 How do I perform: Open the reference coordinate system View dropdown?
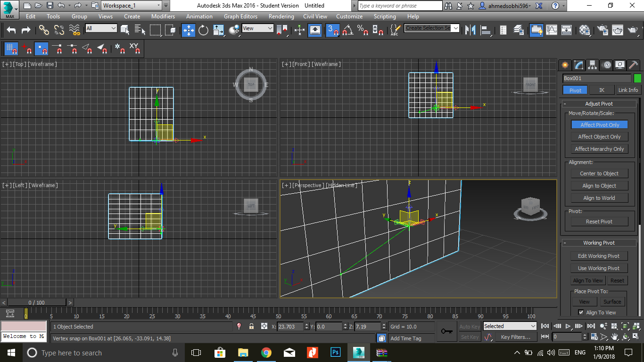click(x=257, y=28)
